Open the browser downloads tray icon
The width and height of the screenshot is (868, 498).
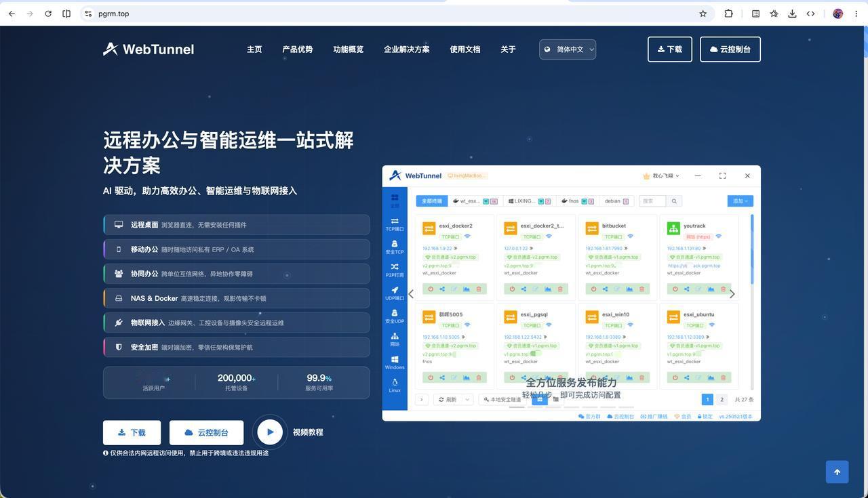792,14
